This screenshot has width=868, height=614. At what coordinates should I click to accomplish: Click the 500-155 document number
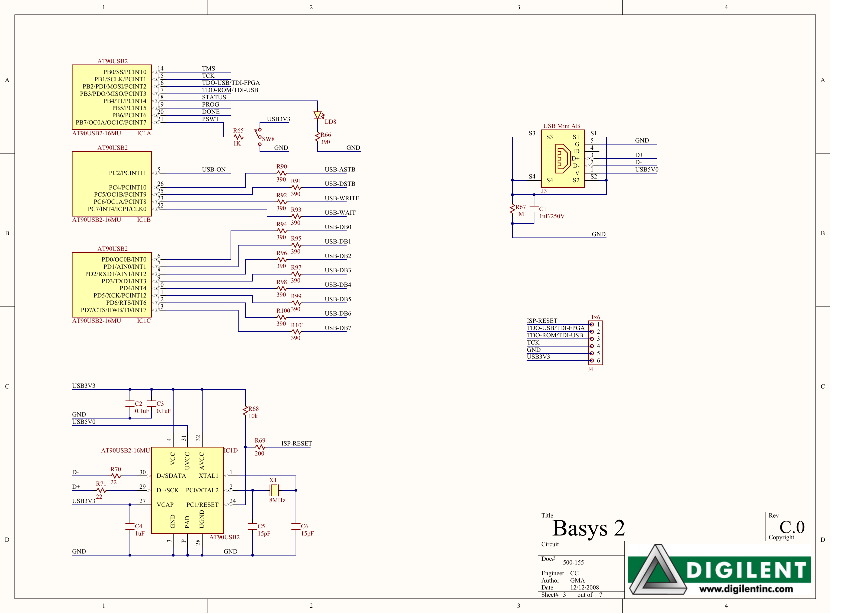573,562
